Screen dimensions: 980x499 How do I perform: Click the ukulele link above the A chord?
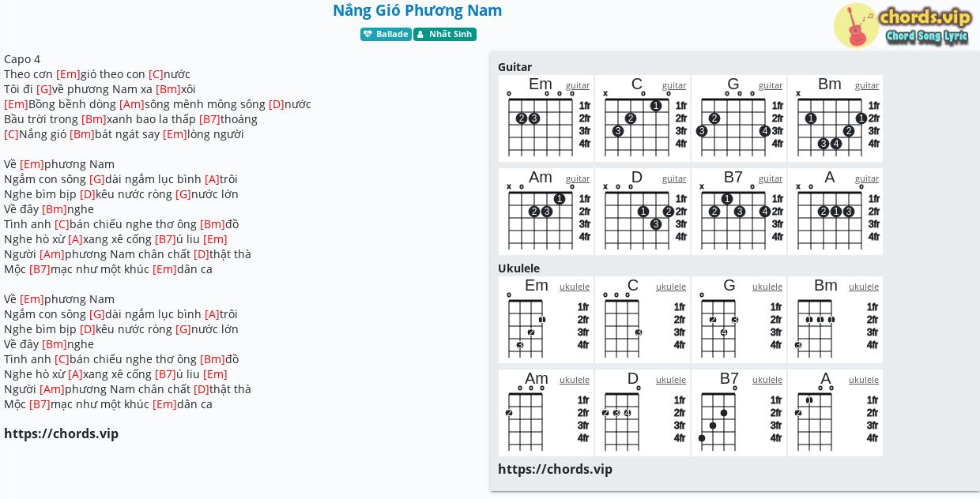pyautogui.click(x=864, y=380)
